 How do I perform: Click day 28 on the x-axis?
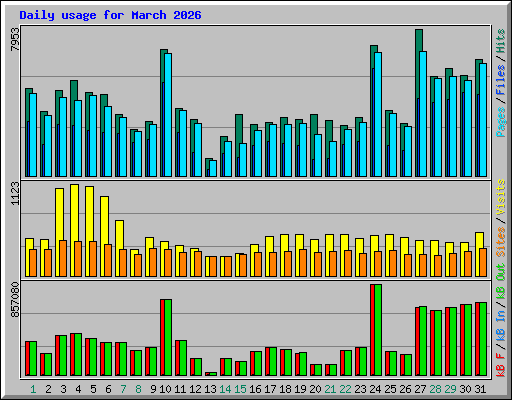[435, 389]
